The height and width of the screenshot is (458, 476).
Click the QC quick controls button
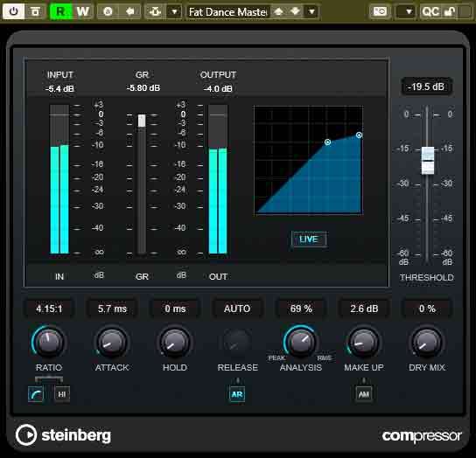[430, 12]
